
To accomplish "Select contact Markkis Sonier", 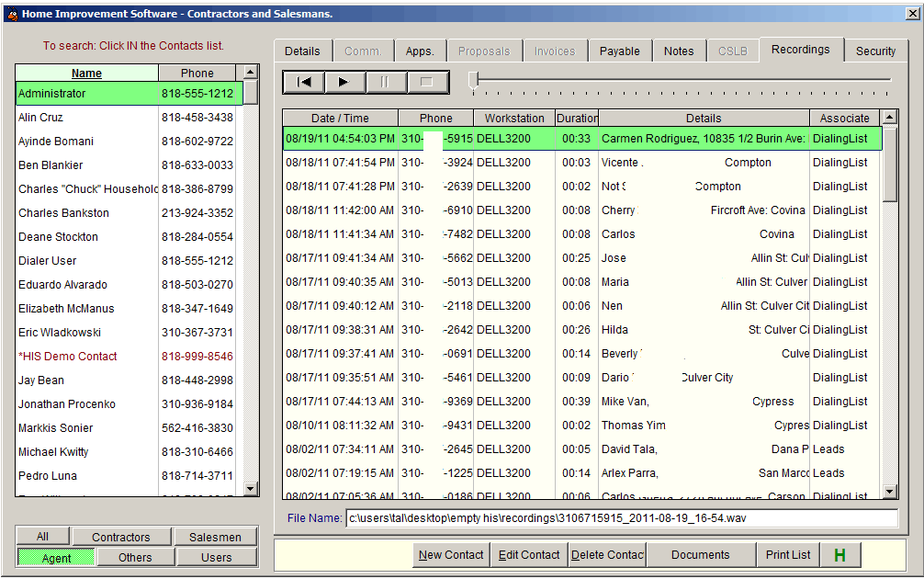I will pos(130,427).
